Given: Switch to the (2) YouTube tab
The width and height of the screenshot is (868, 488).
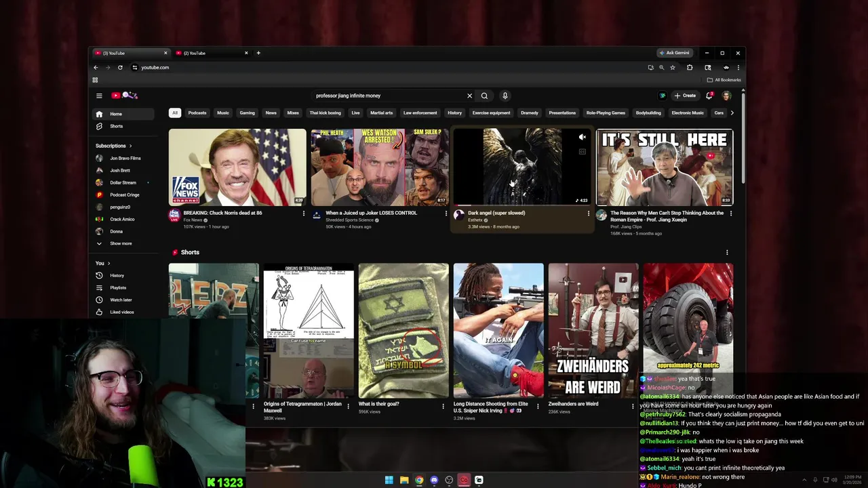Looking at the screenshot, I should [x=210, y=53].
